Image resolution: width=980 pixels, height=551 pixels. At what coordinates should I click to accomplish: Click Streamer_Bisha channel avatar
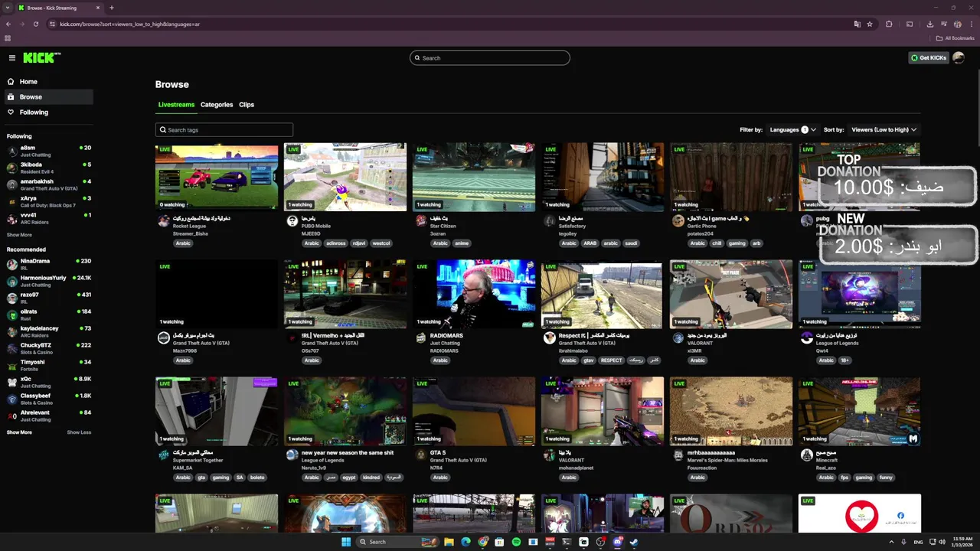coord(164,221)
